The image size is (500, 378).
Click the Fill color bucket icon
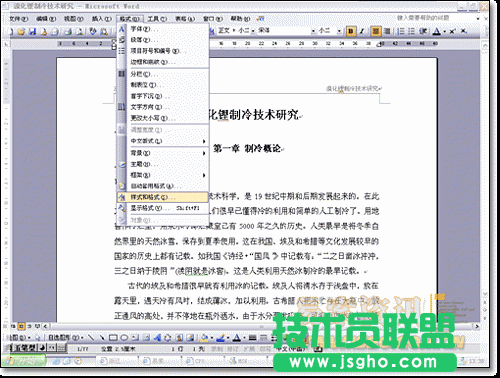204,338
